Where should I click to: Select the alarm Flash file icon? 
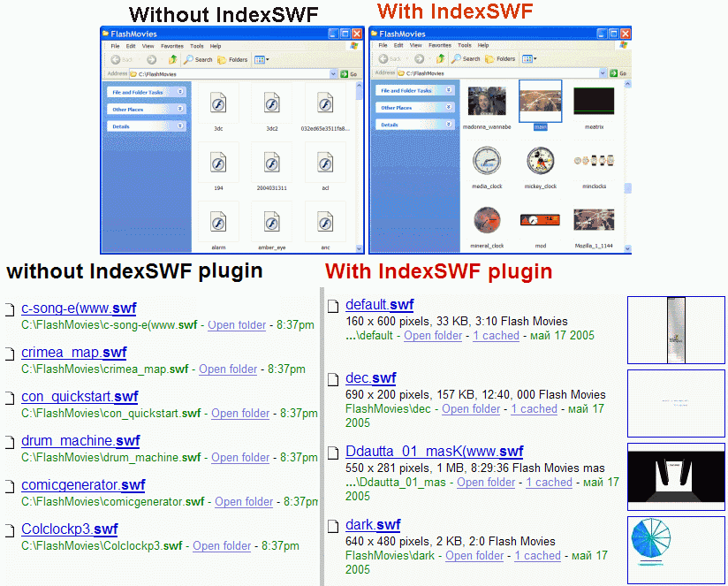218,222
